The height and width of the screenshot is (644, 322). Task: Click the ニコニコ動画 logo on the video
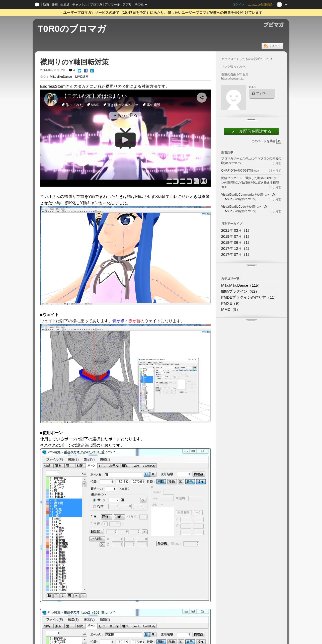point(187,181)
